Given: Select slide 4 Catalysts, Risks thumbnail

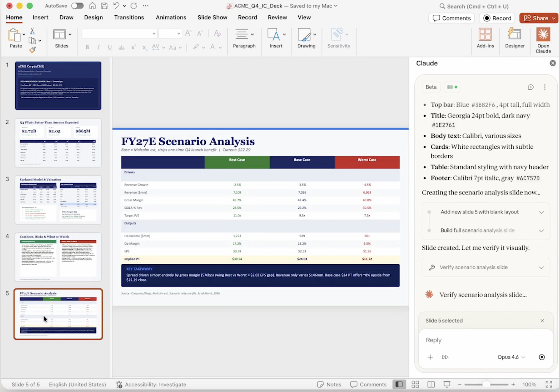Looking at the screenshot, I should 58,257.
